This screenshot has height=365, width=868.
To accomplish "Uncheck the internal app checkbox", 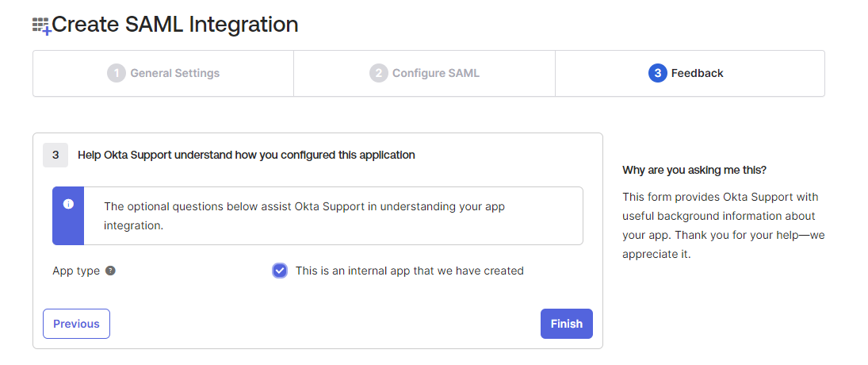I will pyautogui.click(x=280, y=271).
